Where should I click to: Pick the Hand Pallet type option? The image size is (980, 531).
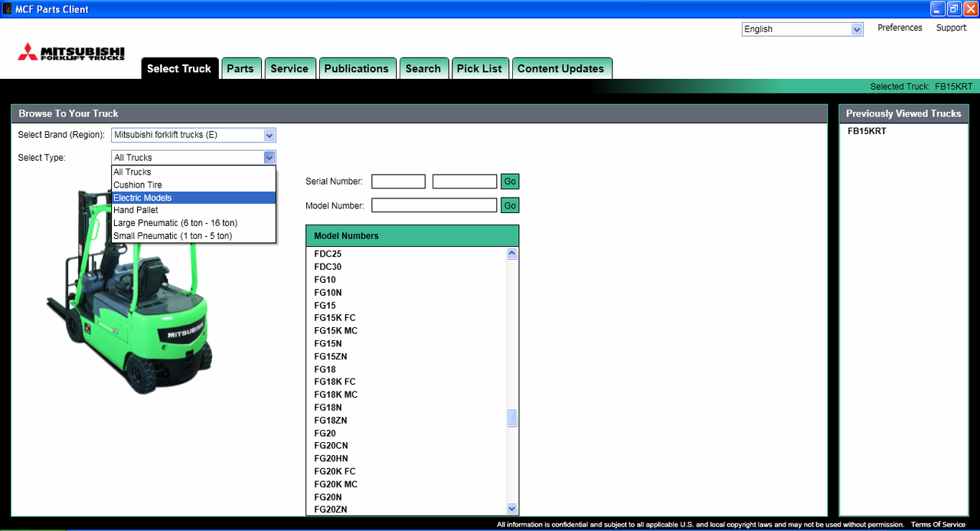194,210
